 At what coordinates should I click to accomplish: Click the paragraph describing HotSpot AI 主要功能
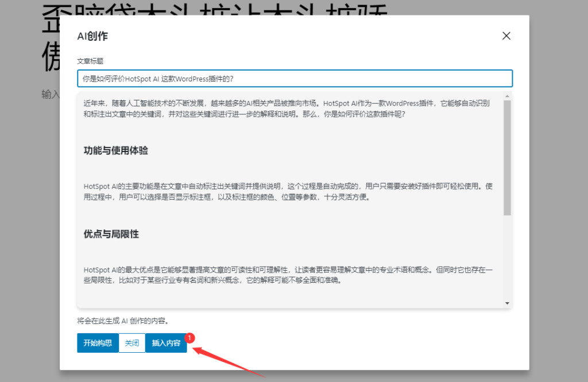point(287,192)
